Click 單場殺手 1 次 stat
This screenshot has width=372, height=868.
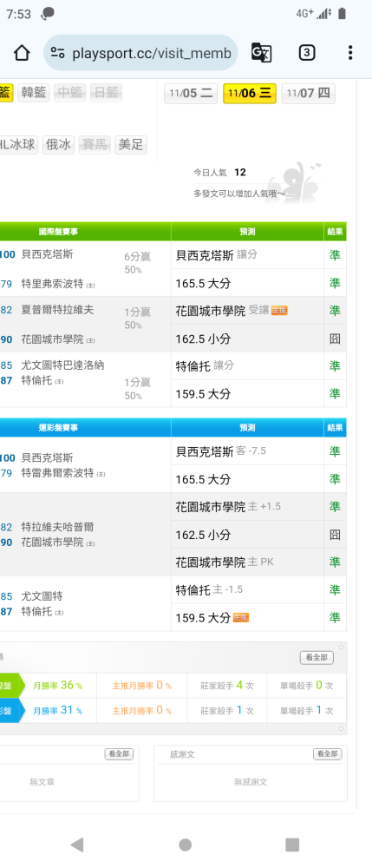[307, 710]
